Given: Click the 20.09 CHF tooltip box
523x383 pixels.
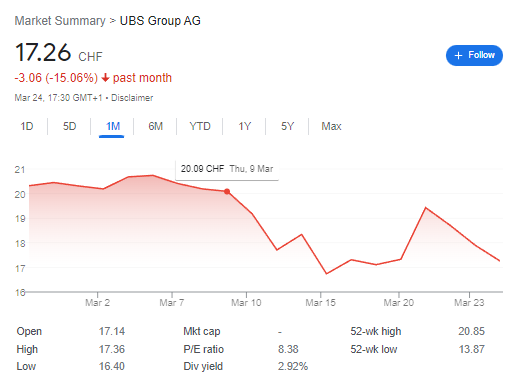Looking at the screenshot, I should [x=227, y=170].
